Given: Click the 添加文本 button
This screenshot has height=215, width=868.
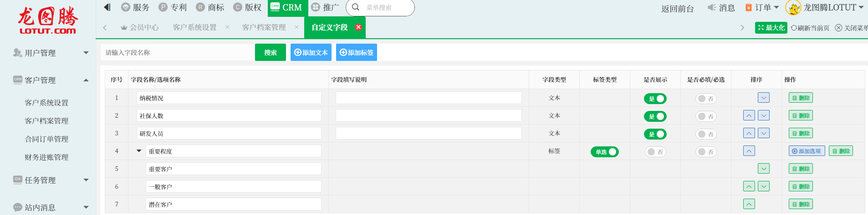Looking at the screenshot, I should click(311, 53).
